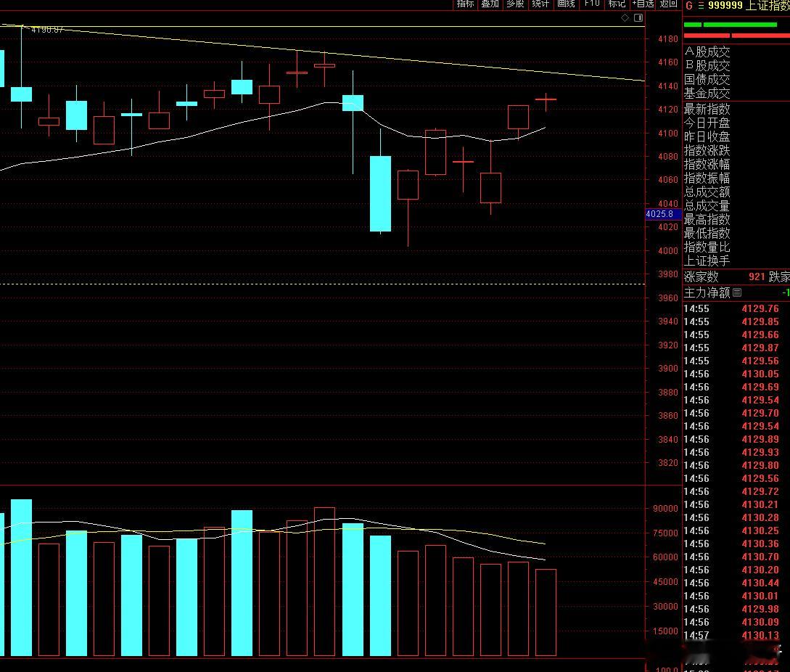Image resolution: width=790 pixels, height=672 pixels.
Task: Click the 返回 back button
Action: [669, 4]
